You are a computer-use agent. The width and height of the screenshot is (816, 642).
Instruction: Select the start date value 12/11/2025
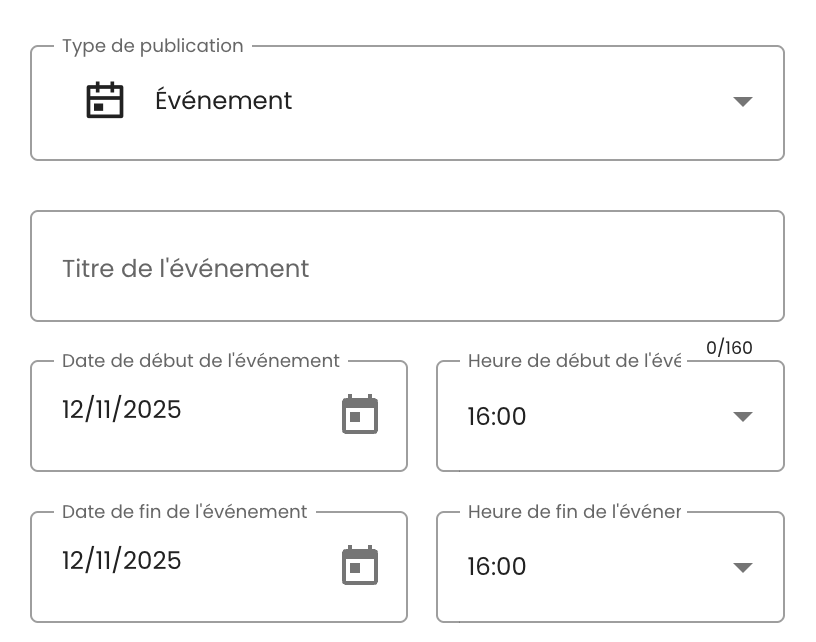click(121, 410)
